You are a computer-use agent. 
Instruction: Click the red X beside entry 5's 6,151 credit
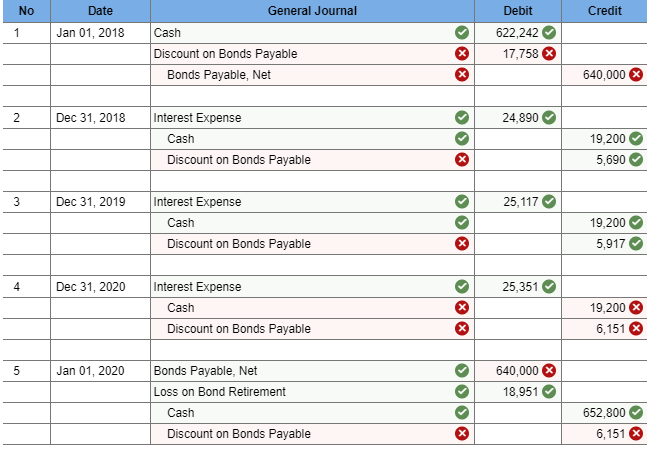636,434
